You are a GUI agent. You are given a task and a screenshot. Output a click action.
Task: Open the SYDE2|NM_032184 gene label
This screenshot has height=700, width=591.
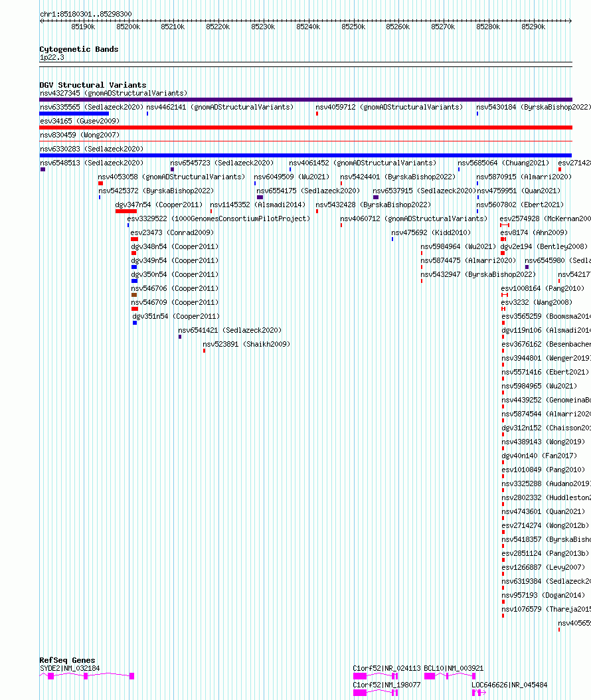70,668
